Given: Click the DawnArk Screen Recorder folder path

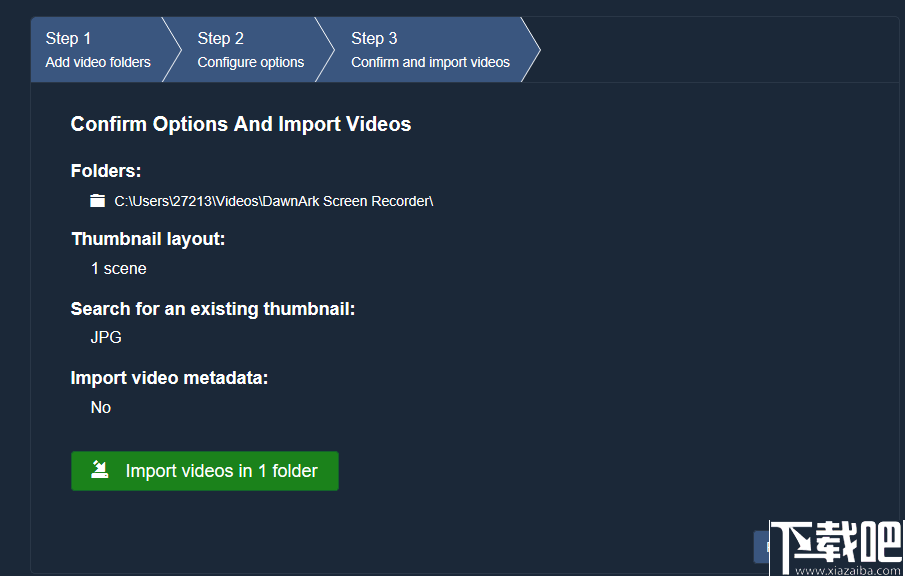Looking at the screenshot, I should coord(273,201).
